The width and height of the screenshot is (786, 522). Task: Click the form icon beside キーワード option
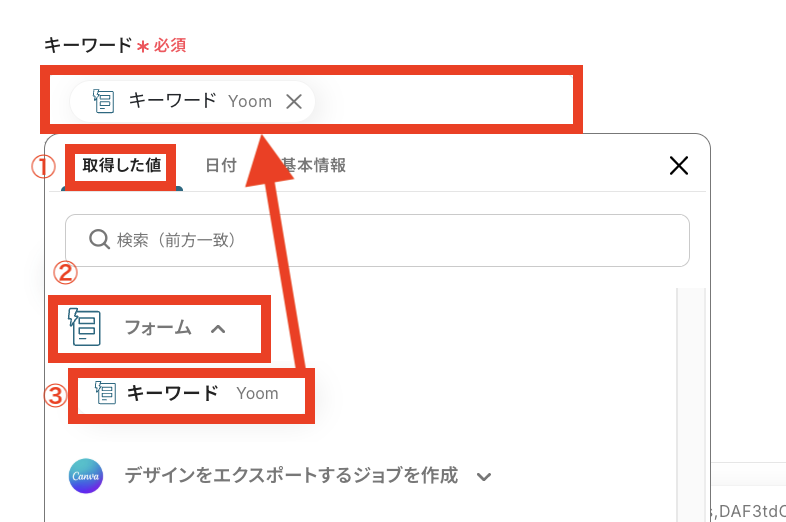[105, 393]
